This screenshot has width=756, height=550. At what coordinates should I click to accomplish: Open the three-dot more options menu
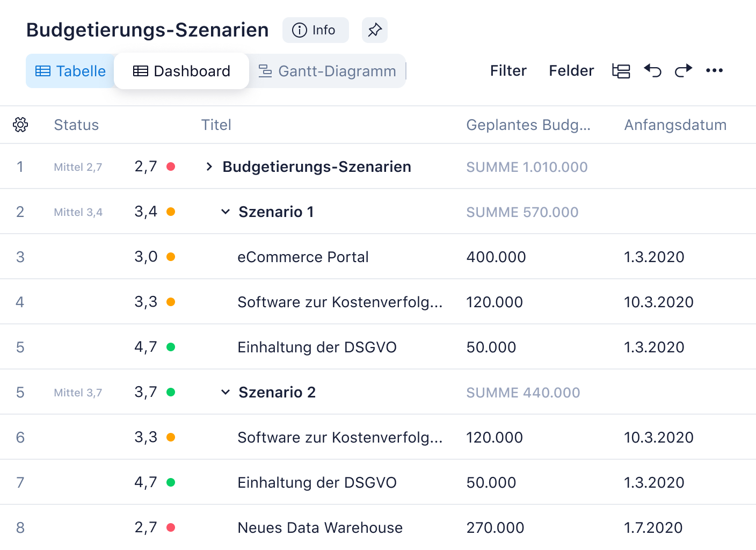[714, 70]
